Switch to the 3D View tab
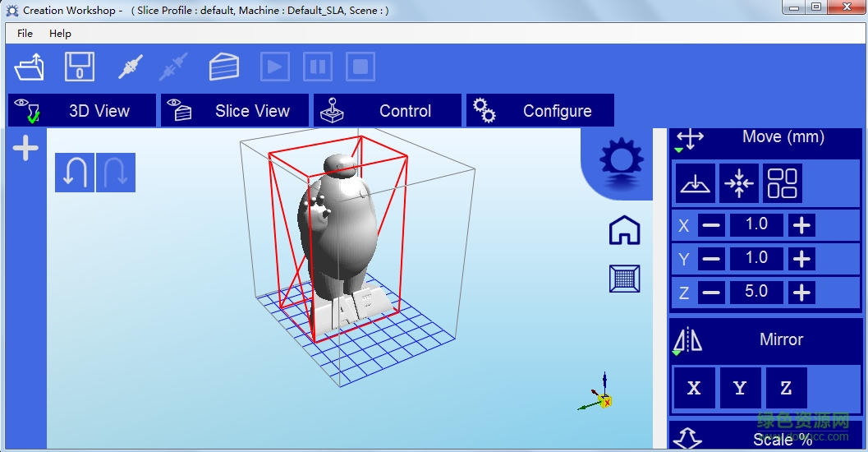 coord(82,110)
